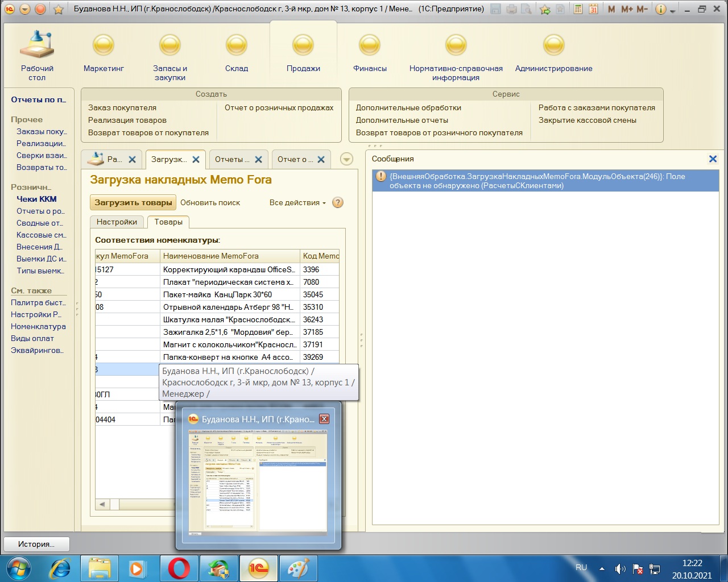Click the help question mark in form
Viewport: 728px width, 582px height.
click(338, 202)
